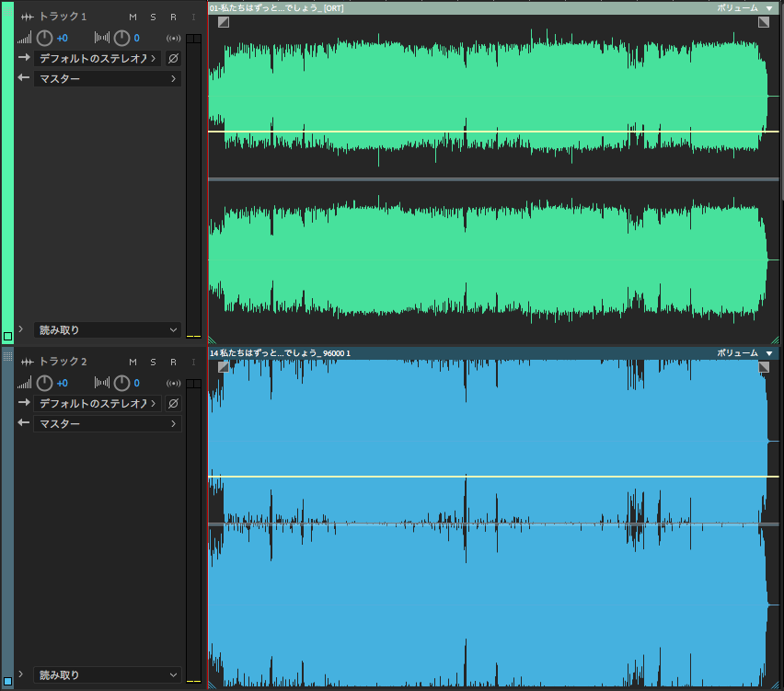Click blue clip yellow volume envelope line
This screenshot has width=784, height=691.
pyautogui.click(x=493, y=477)
